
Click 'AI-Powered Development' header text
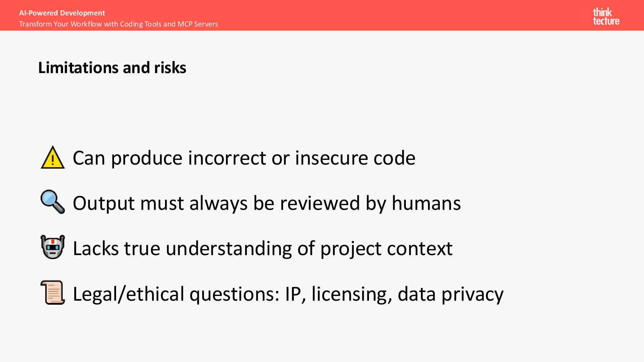[x=62, y=13]
